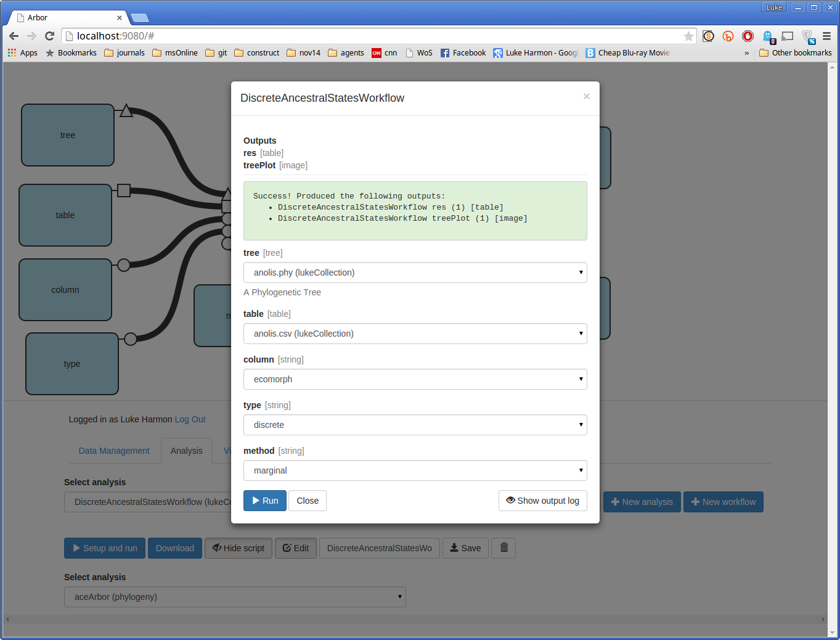Viewport: 840px width, 640px height.
Task: Bookmark page with star icon
Action: 688,36
